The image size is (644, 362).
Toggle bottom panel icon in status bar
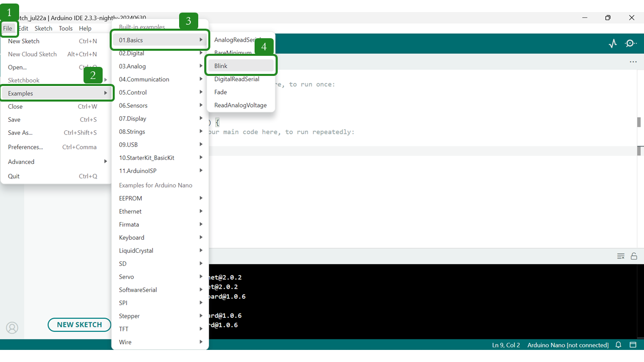pyautogui.click(x=633, y=345)
